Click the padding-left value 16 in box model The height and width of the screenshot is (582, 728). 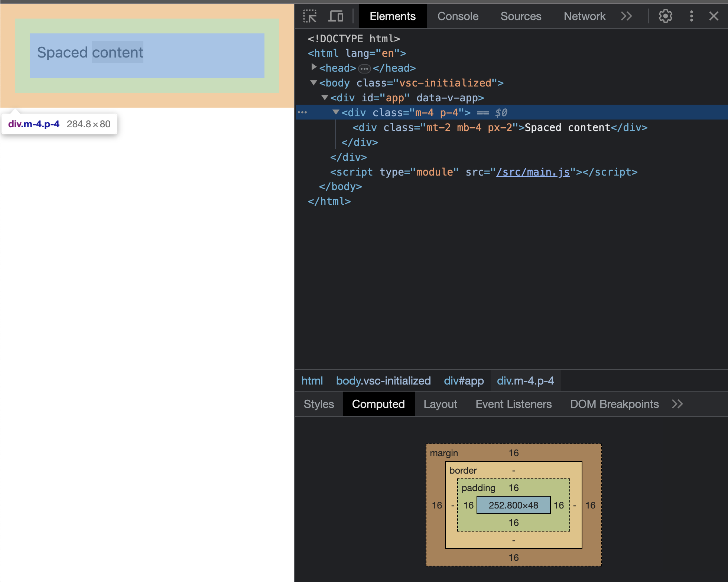(469, 505)
